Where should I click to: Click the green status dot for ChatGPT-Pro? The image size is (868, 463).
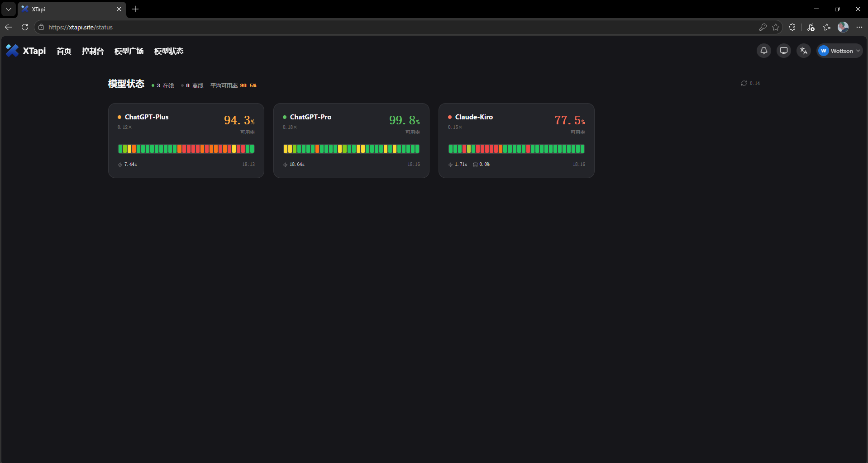pos(285,117)
